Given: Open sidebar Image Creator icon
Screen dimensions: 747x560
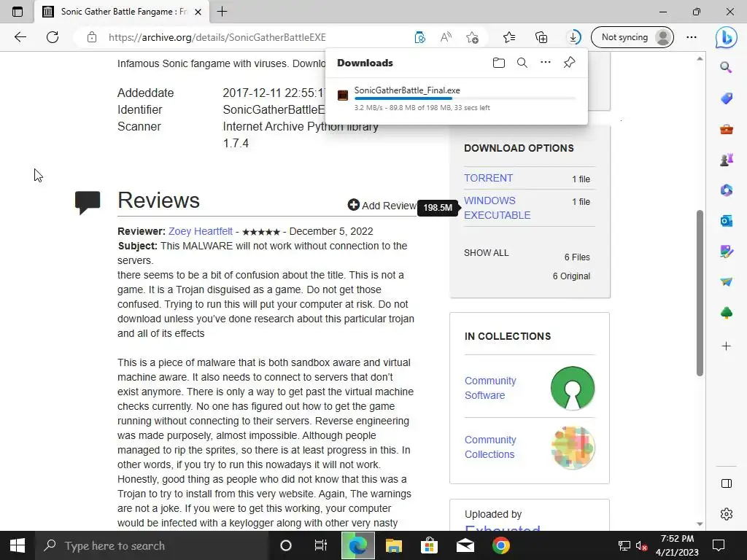Looking at the screenshot, I should (726, 251).
